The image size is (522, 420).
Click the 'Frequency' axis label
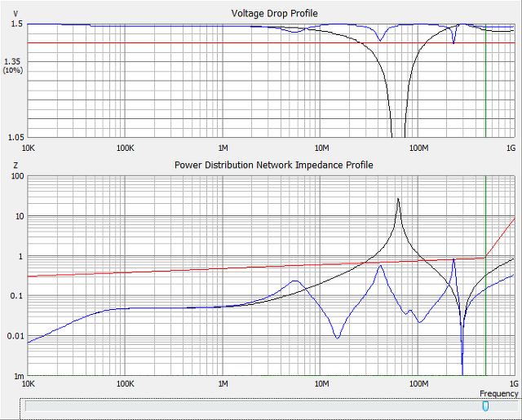pos(498,394)
